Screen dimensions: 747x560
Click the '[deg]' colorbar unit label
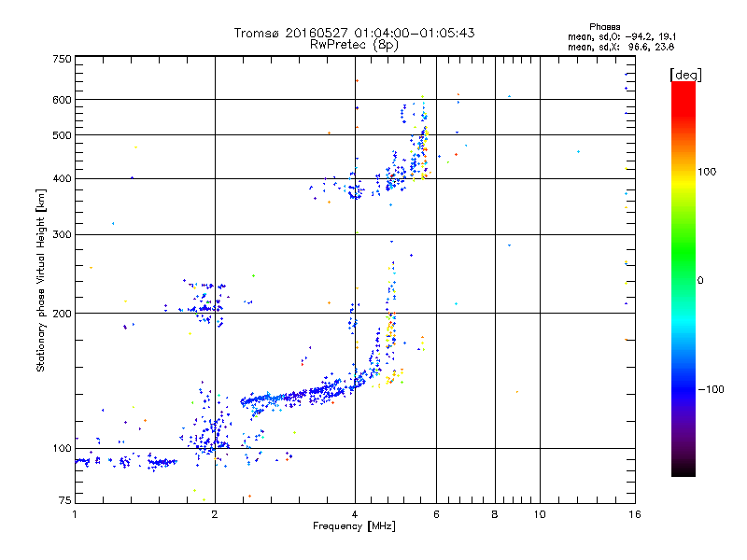coord(685,75)
